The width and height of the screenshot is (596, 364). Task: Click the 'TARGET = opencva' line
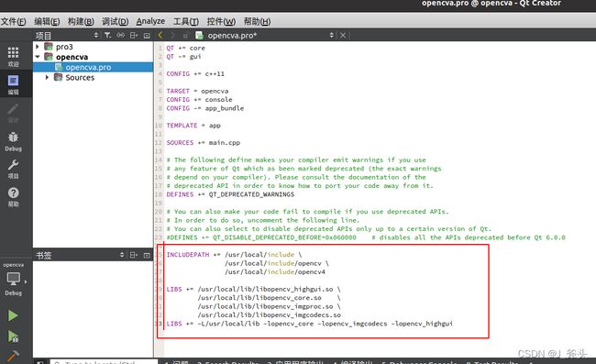tap(197, 91)
